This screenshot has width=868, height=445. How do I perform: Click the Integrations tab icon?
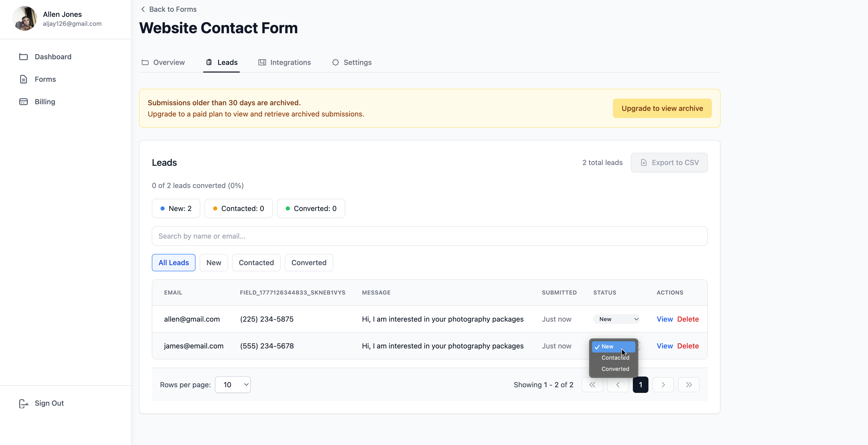coord(262,62)
